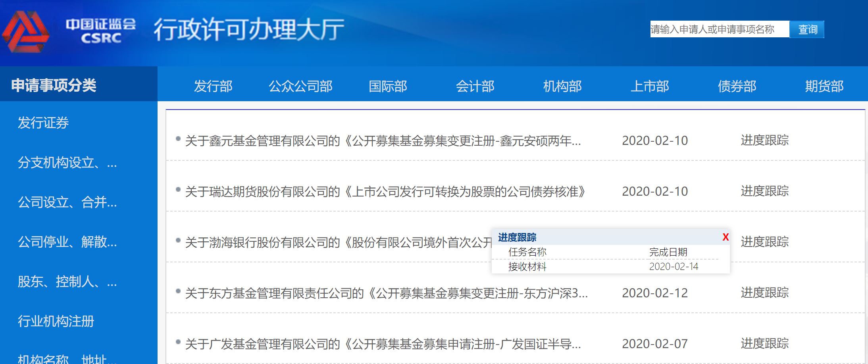
Task: Switch to the 国际部 tab
Action: [x=388, y=86]
